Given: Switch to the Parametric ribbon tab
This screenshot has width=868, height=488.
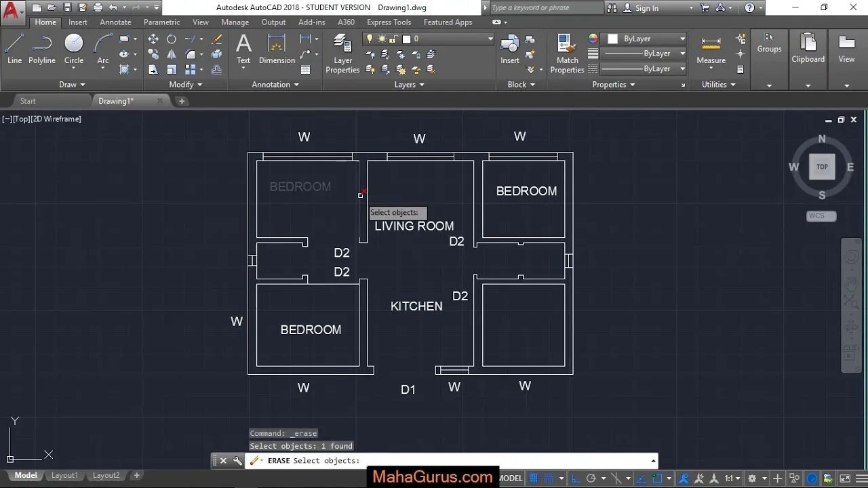Looking at the screenshot, I should pyautogui.click(x=162, y=22).
